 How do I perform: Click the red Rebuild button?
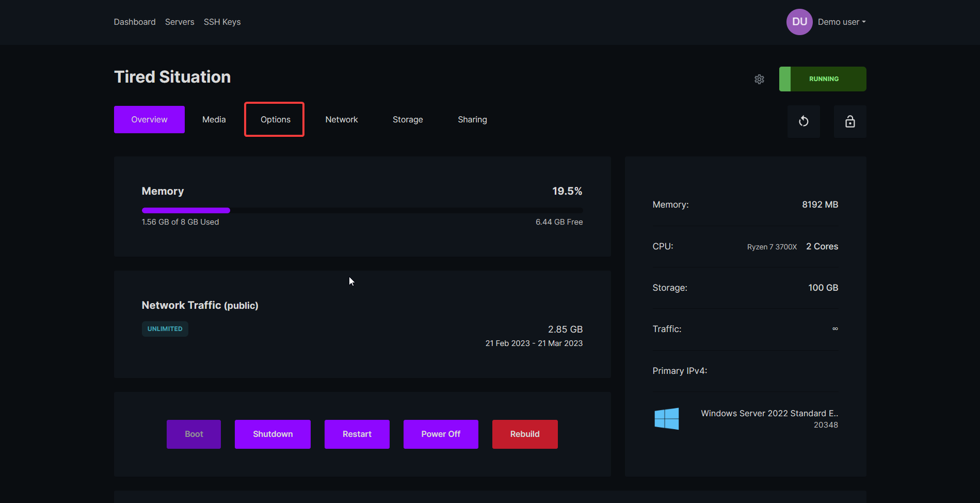pyautogui.click(x=524, y=434)
